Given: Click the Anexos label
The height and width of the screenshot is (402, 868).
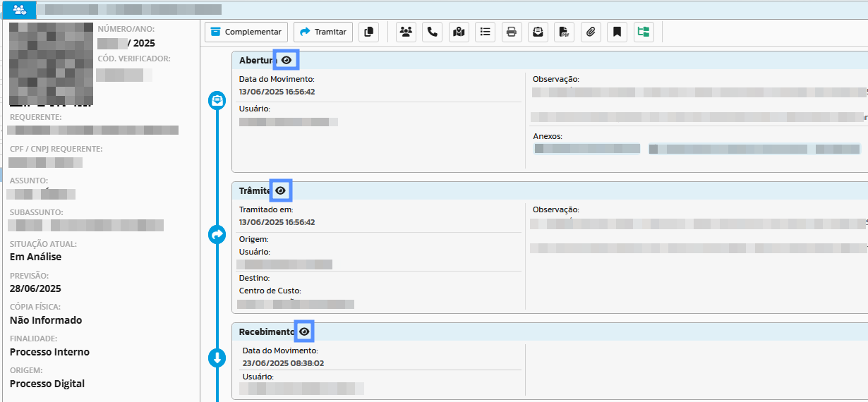Looking at the screenshot, I should click(x=548, y=136).
